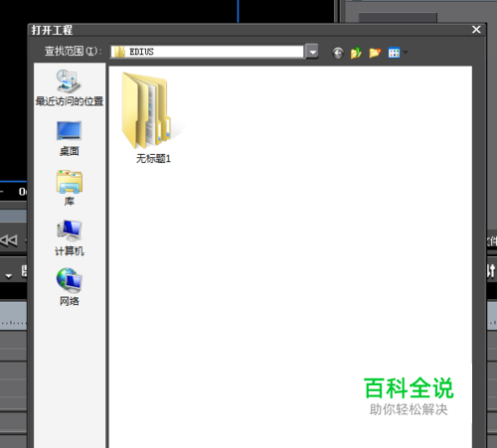The width and height of the screenshot is (497, 448).
Task: Open the Recent Places (最近访问的位置) shortcut
Action: [70, 87]
